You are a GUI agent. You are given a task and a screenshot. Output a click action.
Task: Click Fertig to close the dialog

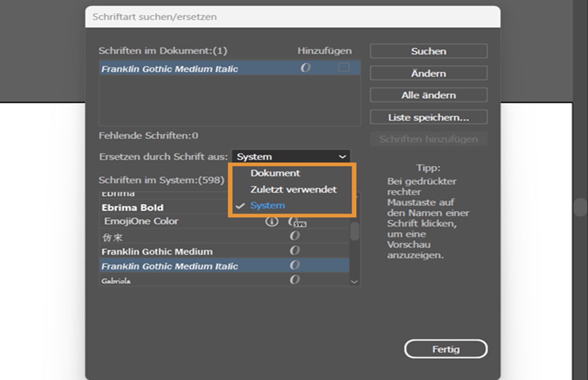coord(445,349)
